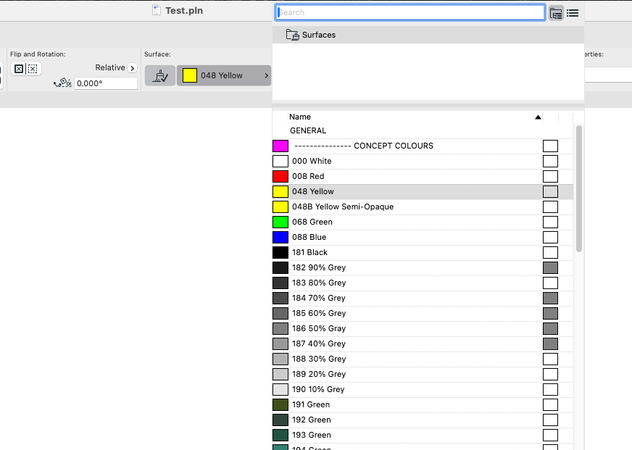Click the texture box for 000 White
This screenshot has width=632, height=450.
[550, 161]
